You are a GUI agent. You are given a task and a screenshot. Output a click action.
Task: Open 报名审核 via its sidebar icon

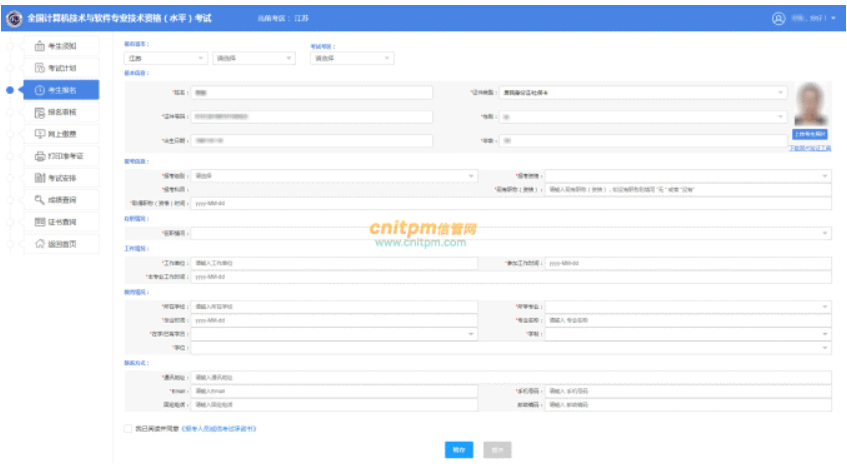click(x=40, y=112)
